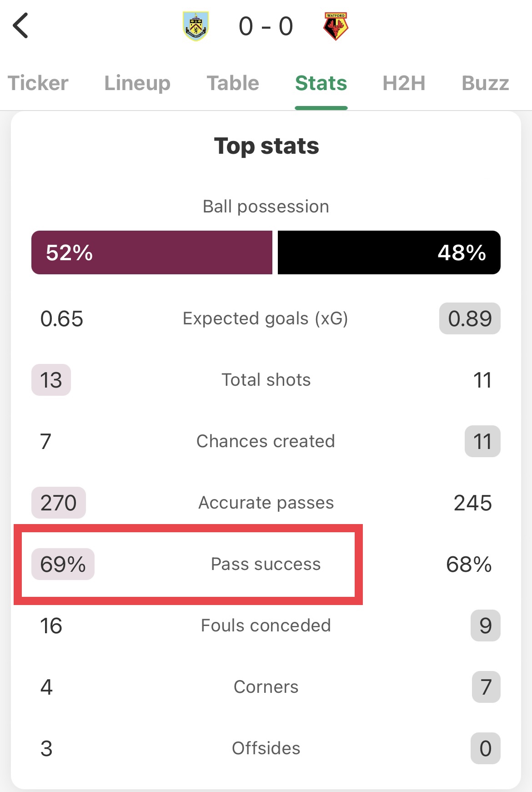The image size is (532, 792).
Task: Tap the black 48% possession bar
Action: (x=389, y=252)
